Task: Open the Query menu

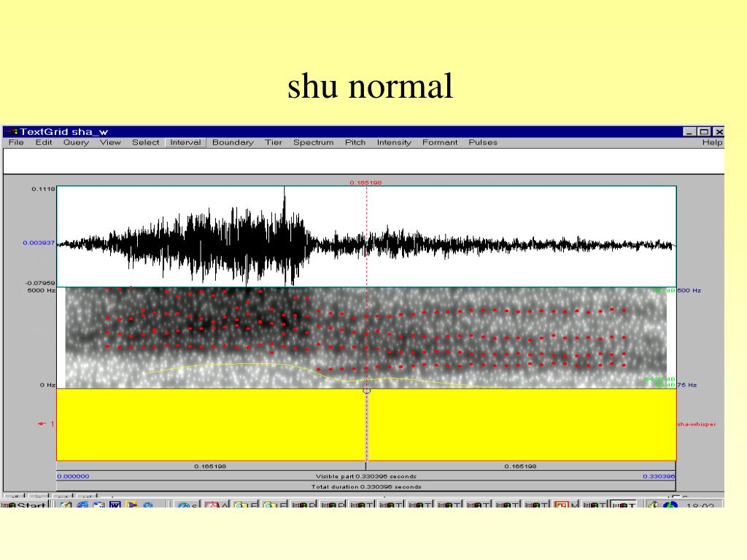Action: (x=76, y=142)
